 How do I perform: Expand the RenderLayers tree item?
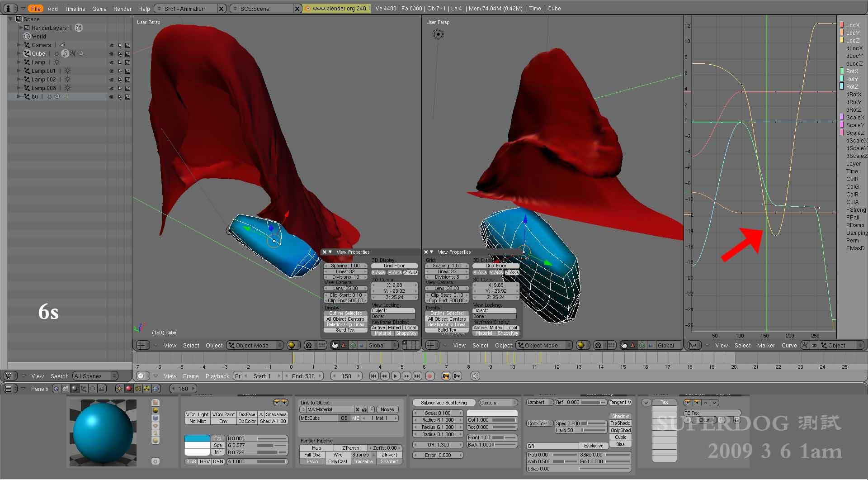21,28
